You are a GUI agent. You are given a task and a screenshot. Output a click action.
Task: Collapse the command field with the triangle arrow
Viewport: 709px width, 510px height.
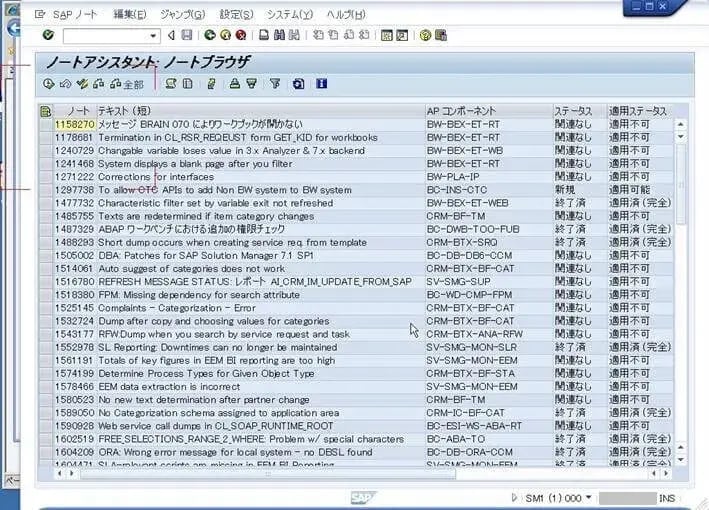(x=171, y=35)
